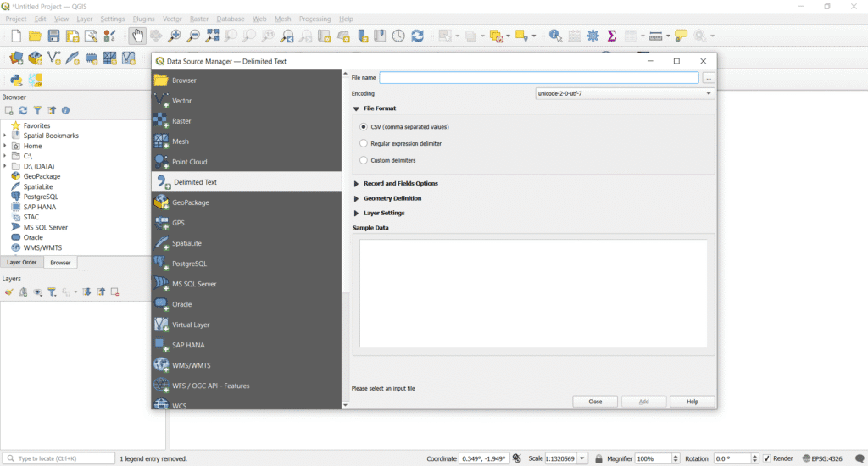Image resolution: width=868 pixels, height=466 pixels.
Task: Collapse the File Format section
Action: pyautogui.click(x=357, y=108)
